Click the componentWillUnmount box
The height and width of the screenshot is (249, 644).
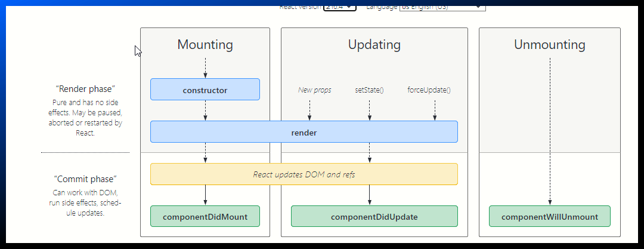(x=549, y=216)
